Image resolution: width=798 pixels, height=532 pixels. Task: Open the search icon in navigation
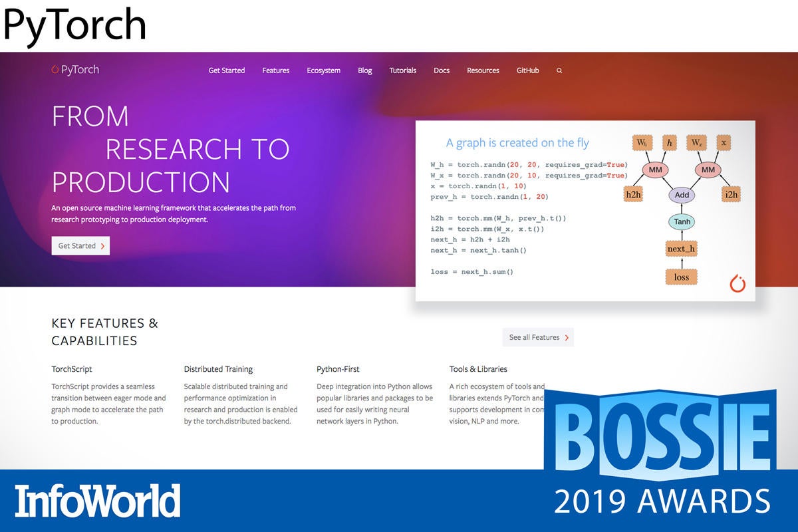pos(559,70)
